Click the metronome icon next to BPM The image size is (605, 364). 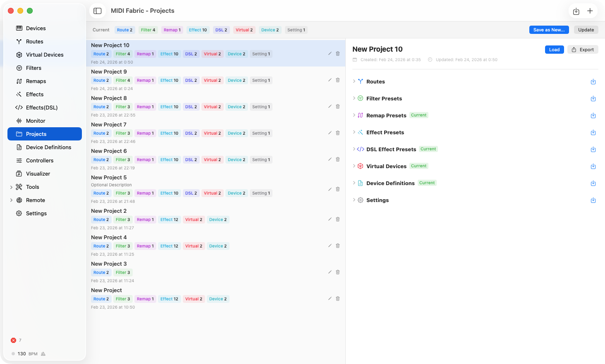coord(43,354)
